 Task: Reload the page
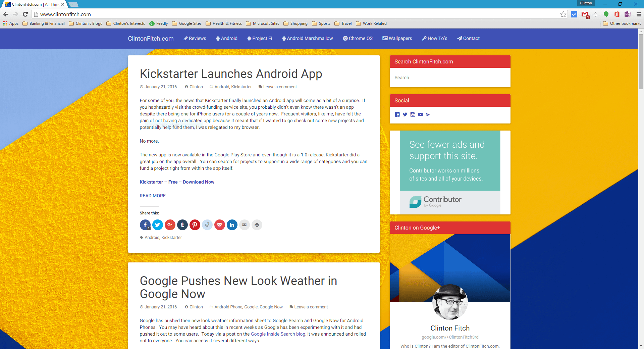(x=25, y=14)
